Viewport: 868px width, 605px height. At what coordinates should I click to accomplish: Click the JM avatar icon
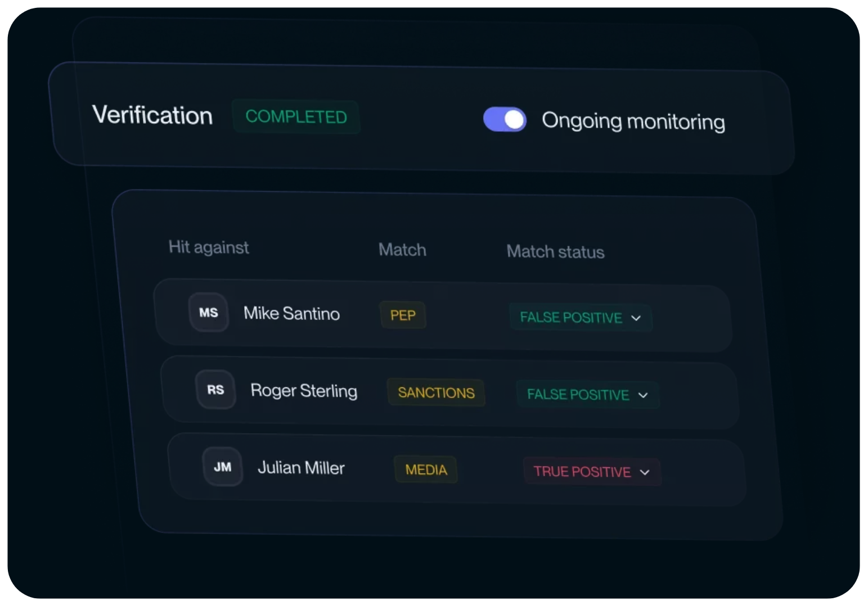pos(222,467)
